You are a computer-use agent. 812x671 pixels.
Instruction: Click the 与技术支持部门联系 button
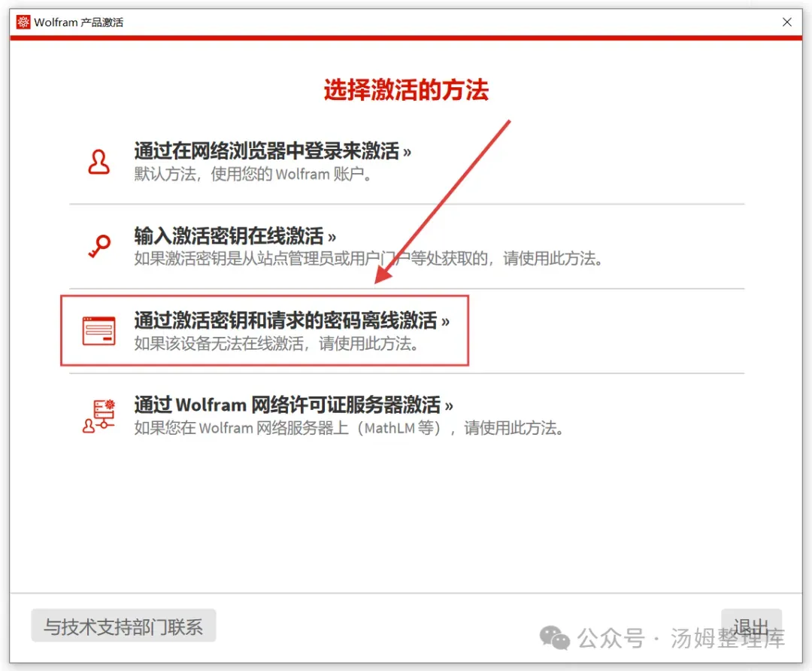point(123,626)
